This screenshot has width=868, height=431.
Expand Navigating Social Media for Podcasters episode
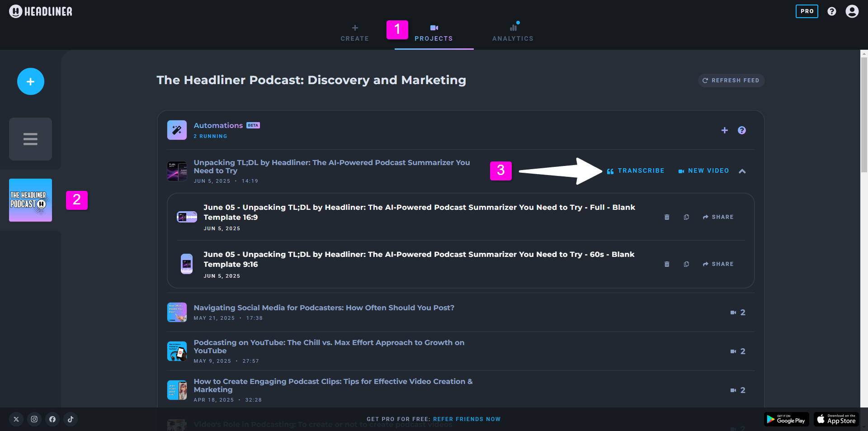pyautogui.click(x=324, y=308)
